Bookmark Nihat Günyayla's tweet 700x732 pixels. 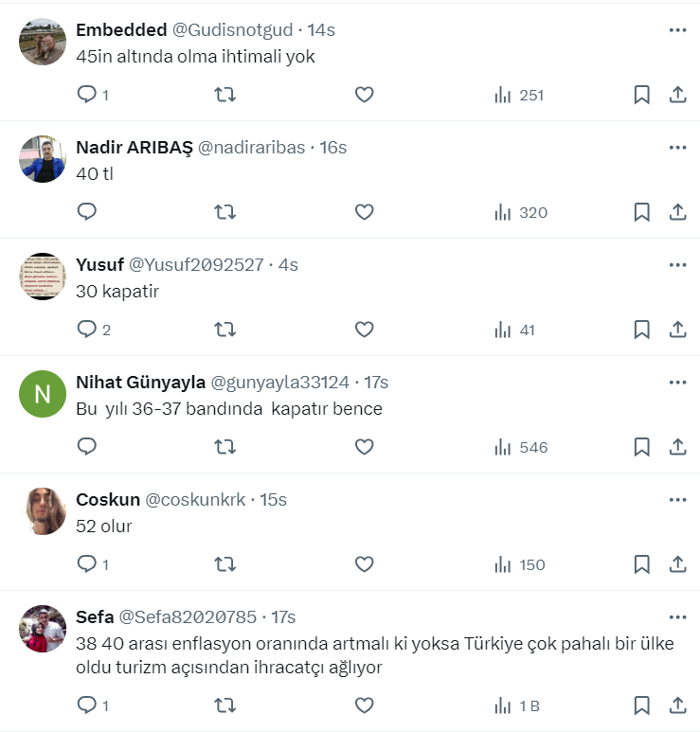(x=641, y=447)
